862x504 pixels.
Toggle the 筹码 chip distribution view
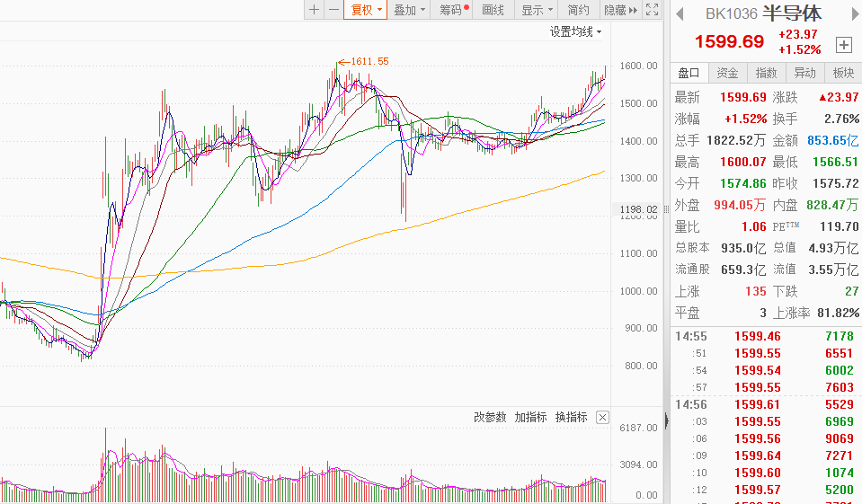point(453,10)
